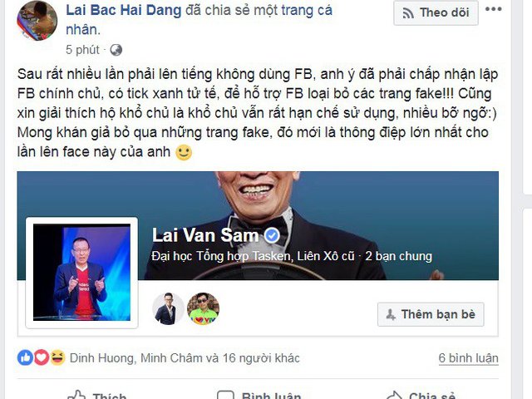Click the Chia sẻ share action

click(421, 396)
